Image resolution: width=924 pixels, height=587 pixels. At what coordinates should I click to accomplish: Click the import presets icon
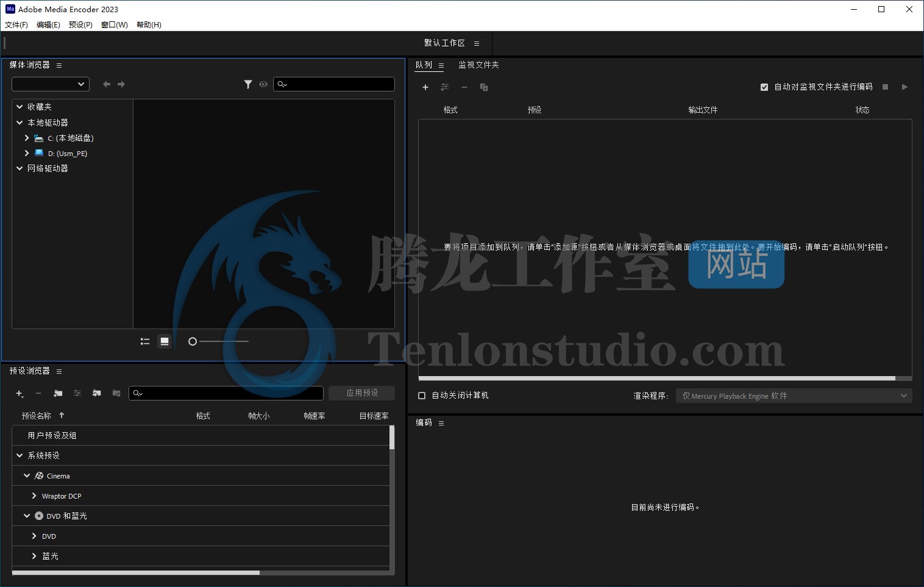(97, 394)
